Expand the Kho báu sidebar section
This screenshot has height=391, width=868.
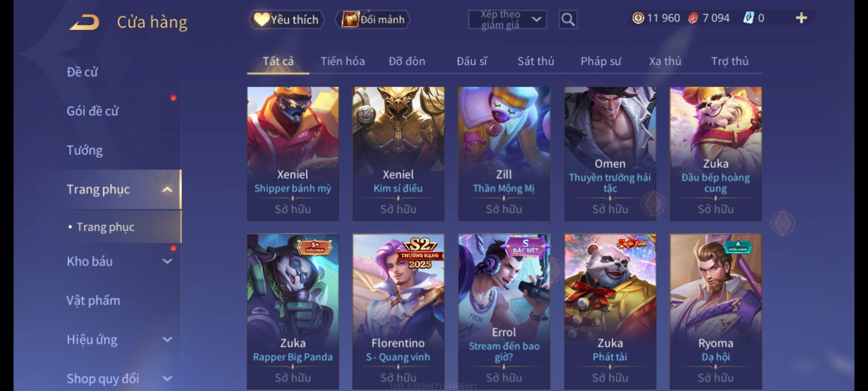point(167,261)
